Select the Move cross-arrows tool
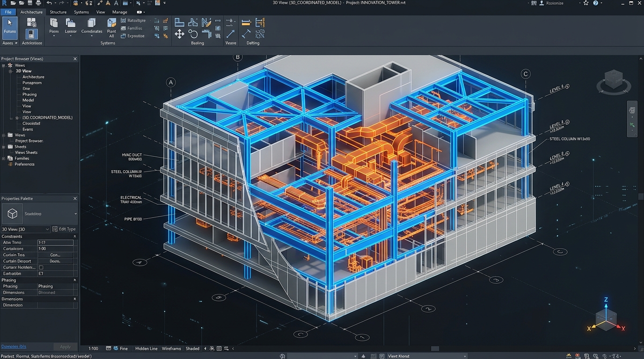 point(179,34)
